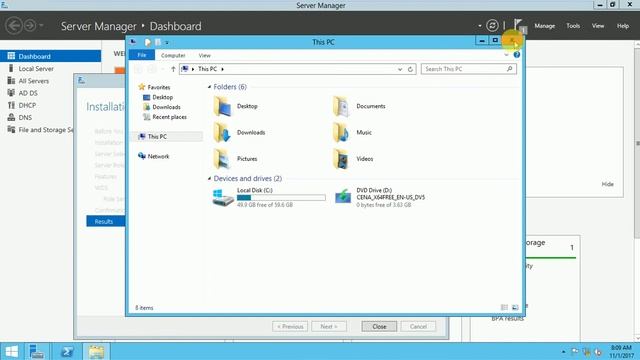Click Next in the installation wizard
This screenshot has width=640, height=360.
329,327
